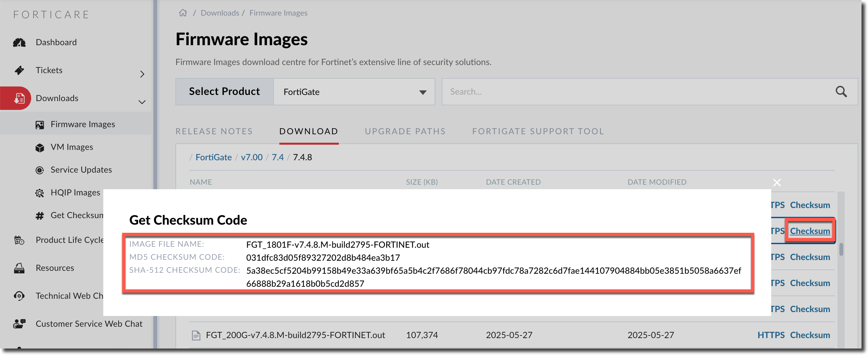This screenshot has height=355, width=868.
Task: Open HQIP Images in the sidebar
Action: coord(75,192)
